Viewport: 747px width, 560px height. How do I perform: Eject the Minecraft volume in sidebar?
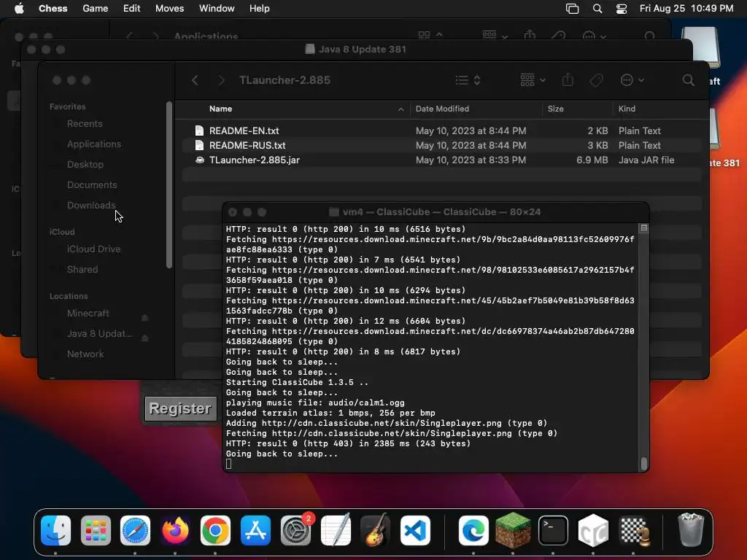(x=145, y=317)
